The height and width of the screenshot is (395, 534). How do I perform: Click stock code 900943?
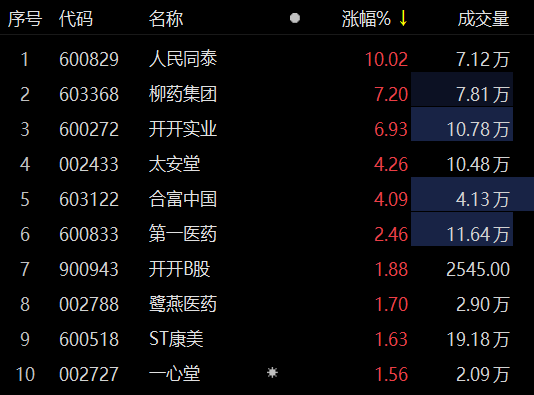(89, 270)
